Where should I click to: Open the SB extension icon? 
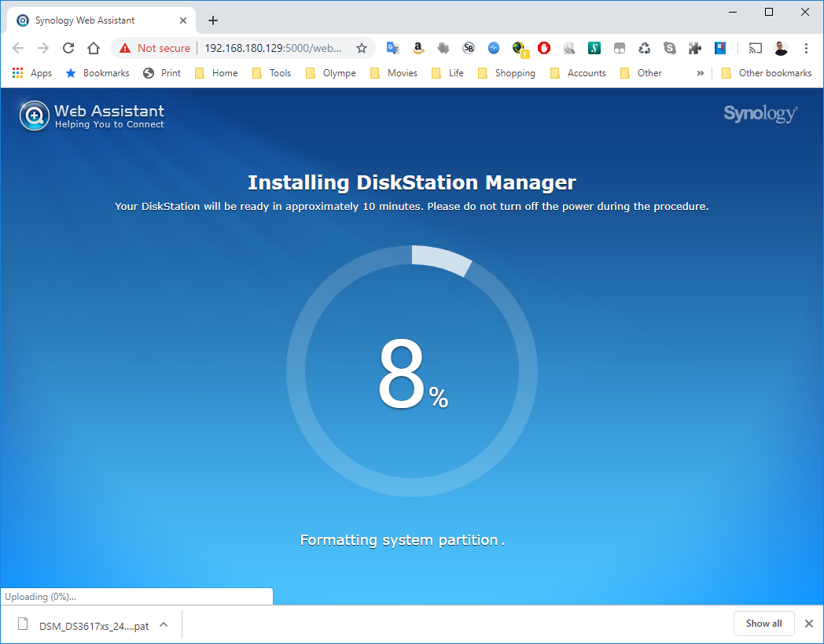tap(469, 49)
